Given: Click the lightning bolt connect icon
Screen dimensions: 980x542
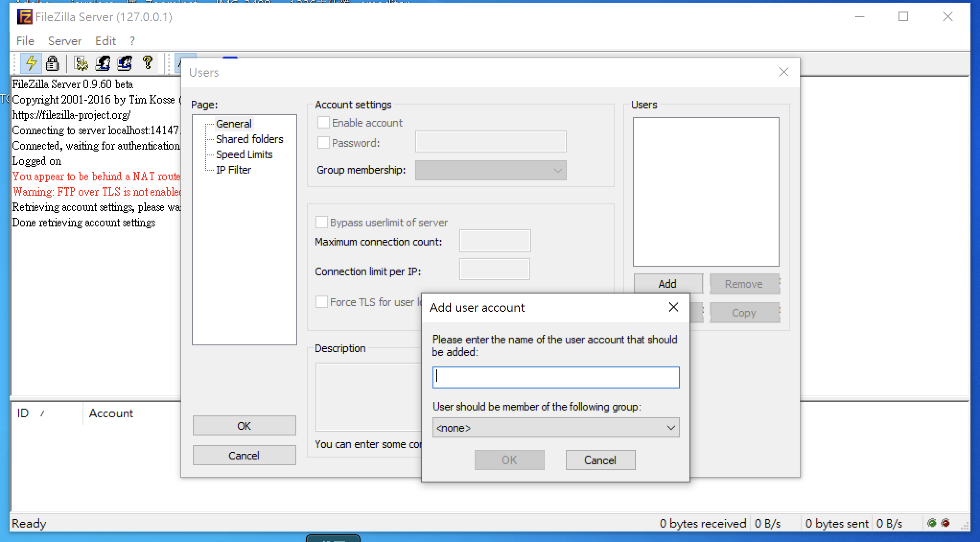Looking at the screenshot, I should 31,63.
